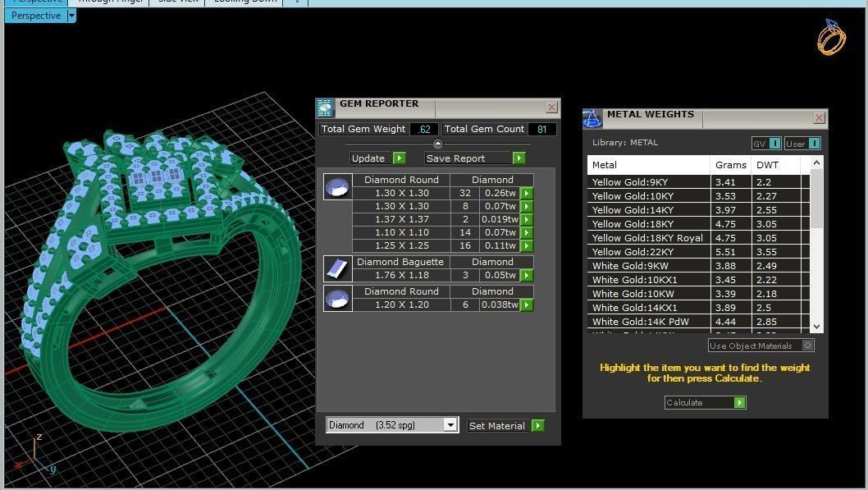Click the Save Report button
This screenshot has height=490, width=868.
pos(468,158)
